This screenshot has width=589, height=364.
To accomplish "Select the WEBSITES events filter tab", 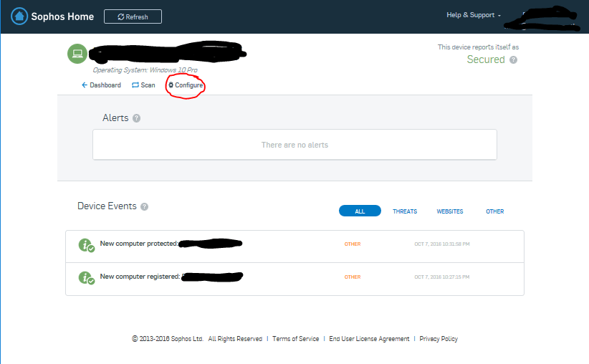I will [x=450, y=211].
